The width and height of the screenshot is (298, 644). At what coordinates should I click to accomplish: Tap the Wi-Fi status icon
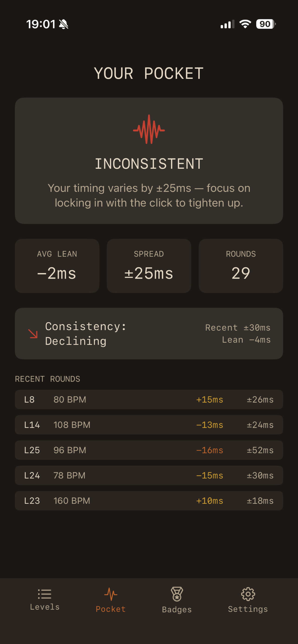(245, 24)
